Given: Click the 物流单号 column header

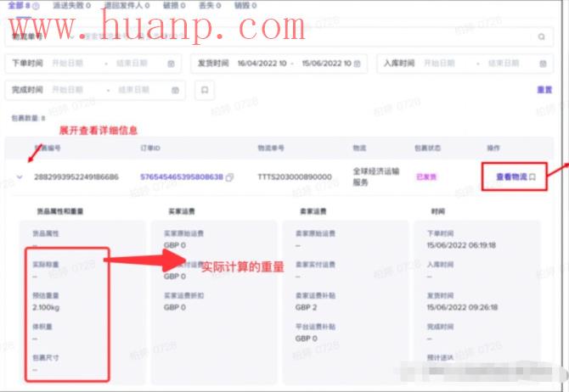Looking at the screenshot, I should tap(271, 148).
